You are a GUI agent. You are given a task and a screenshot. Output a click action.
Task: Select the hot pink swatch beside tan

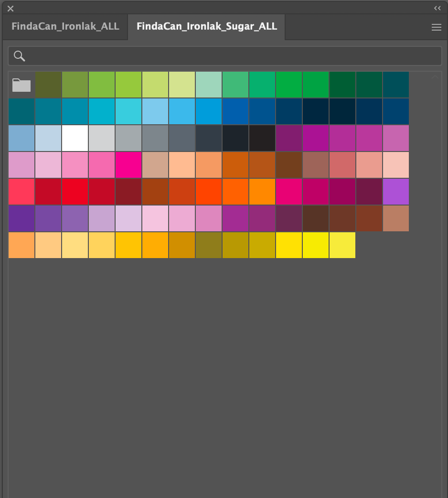point(128,165)
